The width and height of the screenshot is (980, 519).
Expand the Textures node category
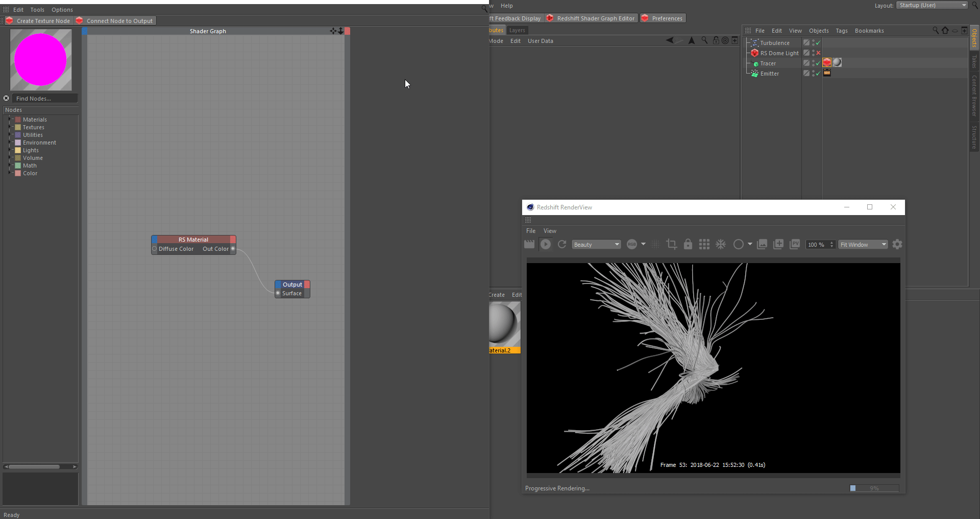coord(10,127)
